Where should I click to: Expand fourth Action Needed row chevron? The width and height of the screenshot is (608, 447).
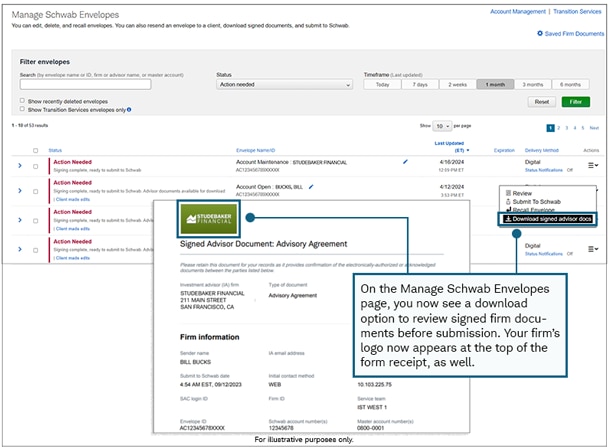20,249
